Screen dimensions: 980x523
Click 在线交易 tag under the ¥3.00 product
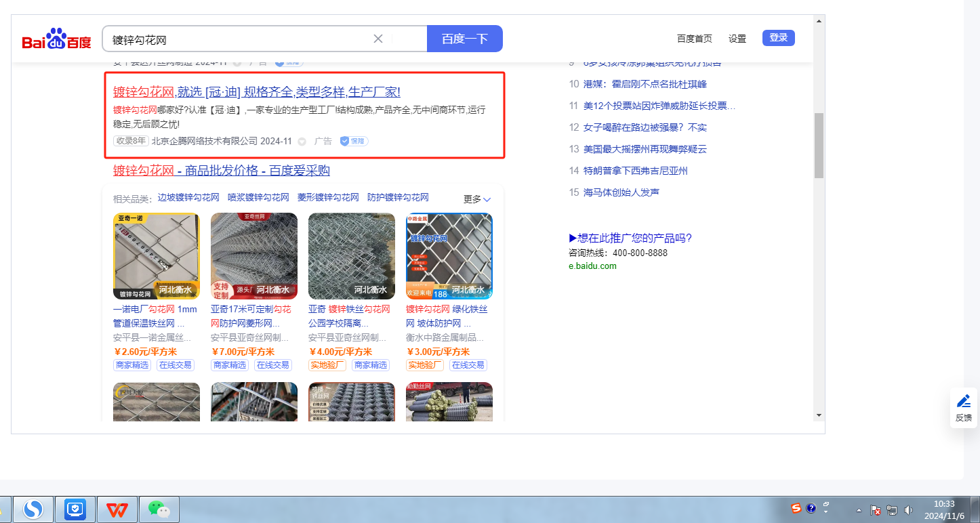pos(467,365)
